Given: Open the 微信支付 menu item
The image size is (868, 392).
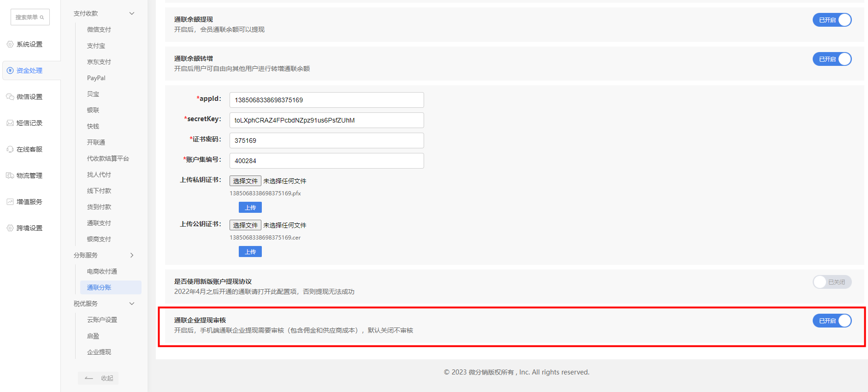Looking at the screenshot, I should point(99,29).
